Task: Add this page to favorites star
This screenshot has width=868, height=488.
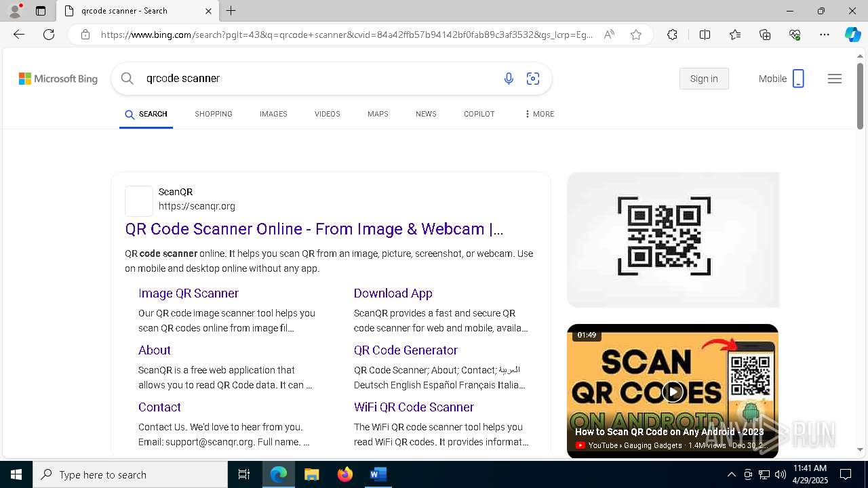Action: tap(636, 35)
